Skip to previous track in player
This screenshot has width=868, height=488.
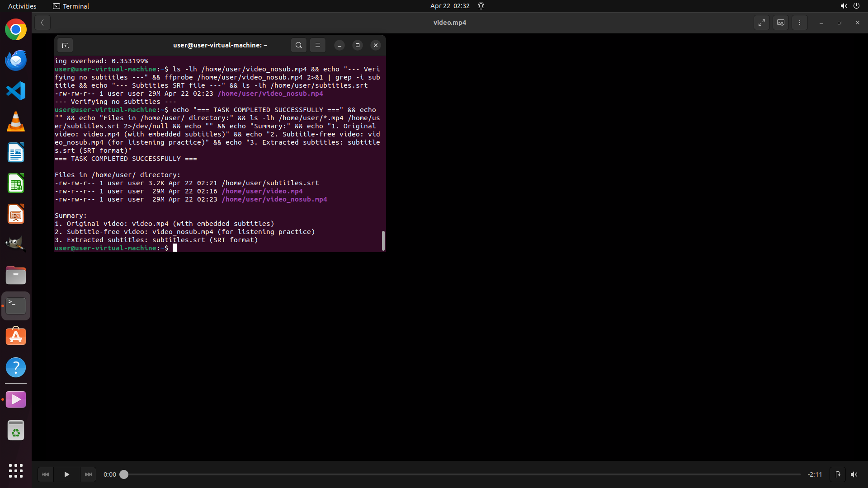pyautogui.click(x=45, y=474)
